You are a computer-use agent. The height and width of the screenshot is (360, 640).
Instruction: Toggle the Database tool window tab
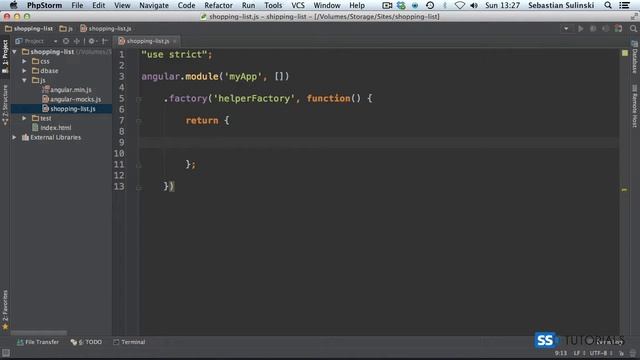point(634,57)
